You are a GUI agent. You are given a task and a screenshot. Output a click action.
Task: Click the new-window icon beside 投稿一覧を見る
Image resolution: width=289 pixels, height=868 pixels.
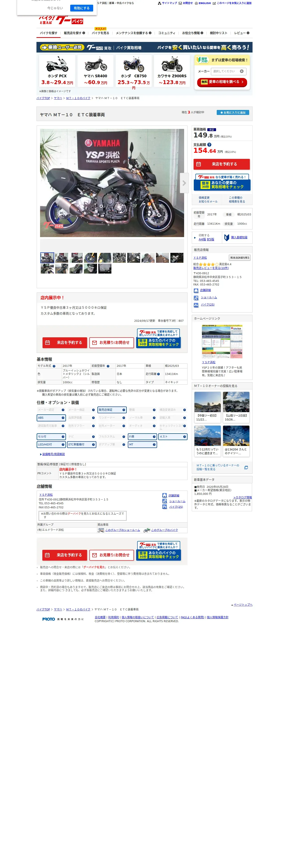(x=246, y=468)
